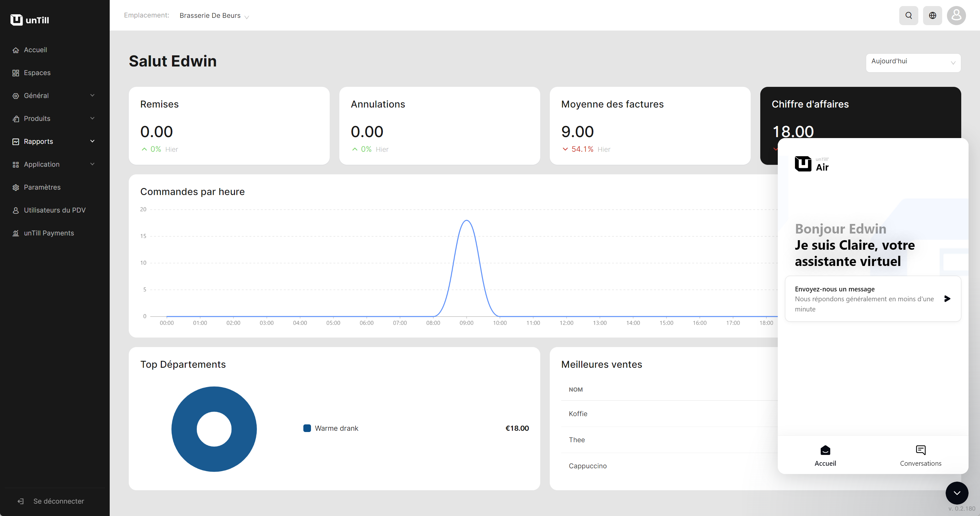Collapse chat widget with round chevron button
Screen dimensions: 980x516
click(956, 493)
